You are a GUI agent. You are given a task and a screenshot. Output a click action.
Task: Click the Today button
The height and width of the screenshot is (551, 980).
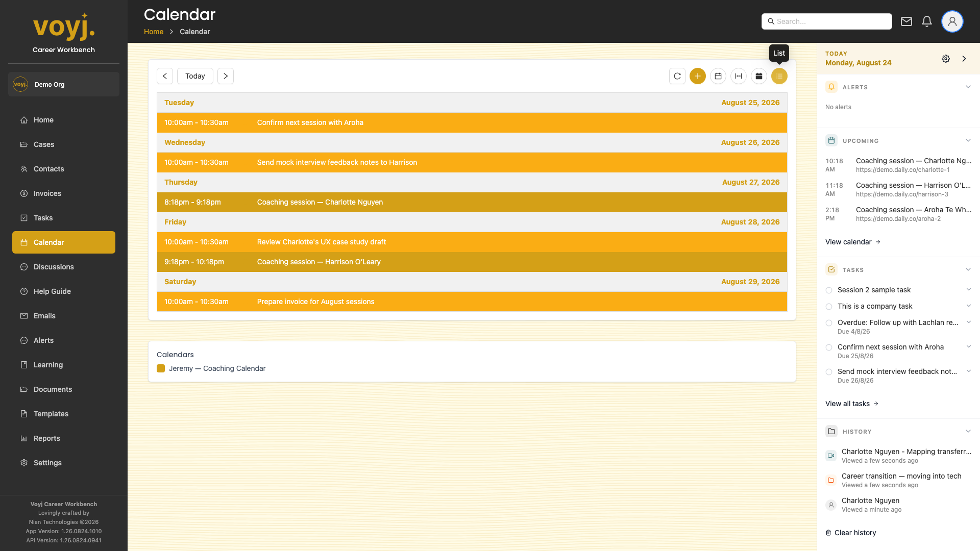point(195,76)
